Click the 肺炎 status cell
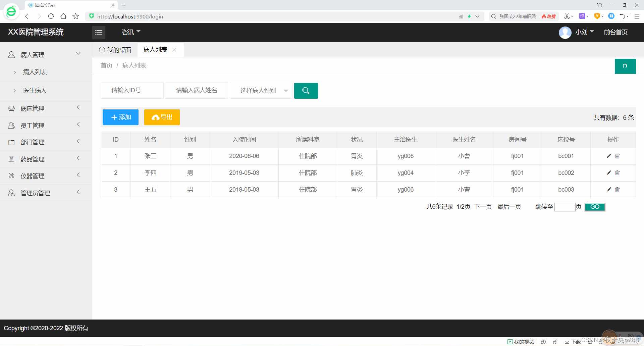This screenshot has width=644, height=346. tap(357, 173)
